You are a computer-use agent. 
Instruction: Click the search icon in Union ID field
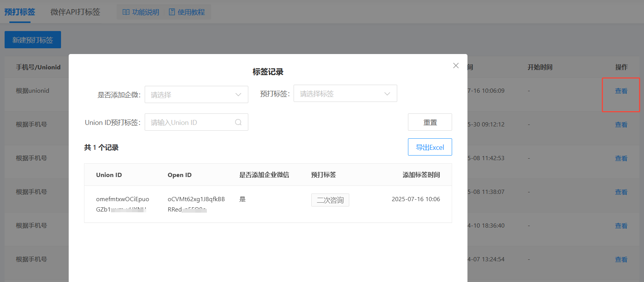pos(238,122)
